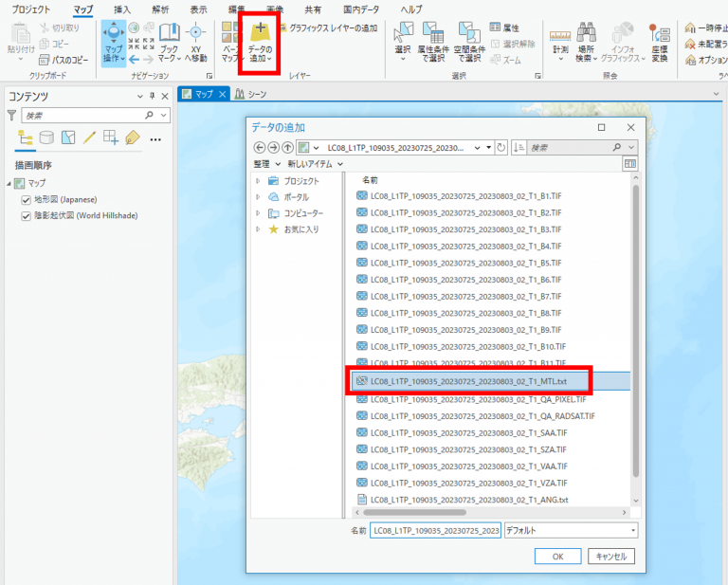Image resolution: width=728 pixels, height=585 pixels.
Task: Open Coordinate Conversion (座標変換) tool
Action: (660, 43)
